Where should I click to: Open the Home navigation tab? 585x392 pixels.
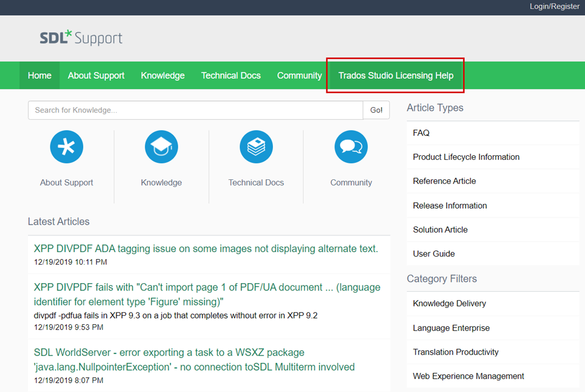tap(40, 75)
